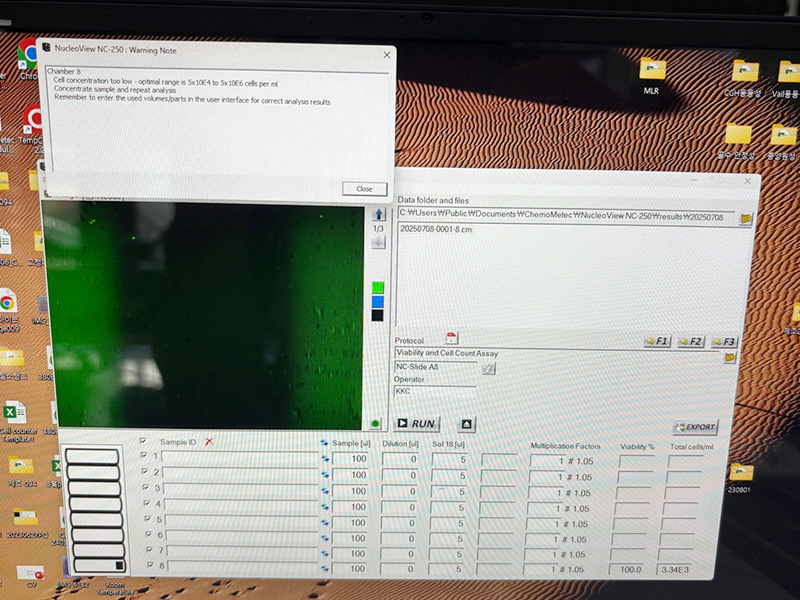Open protocol folder browse icon
This screenshot has height=600, width=800.
[731, 356]
